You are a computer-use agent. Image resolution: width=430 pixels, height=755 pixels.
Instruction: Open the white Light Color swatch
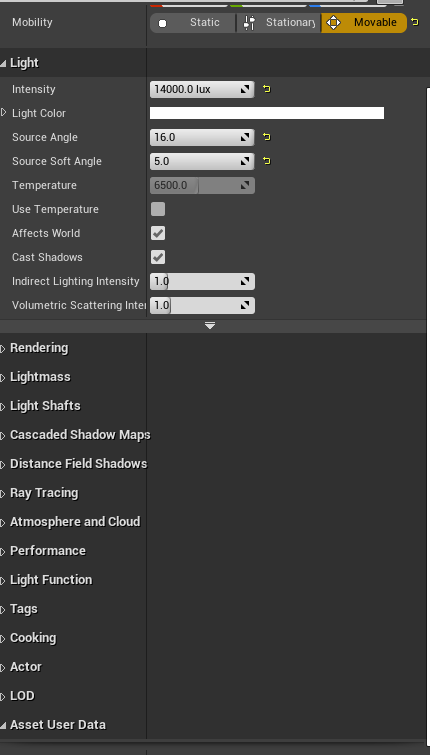[267, 113]
